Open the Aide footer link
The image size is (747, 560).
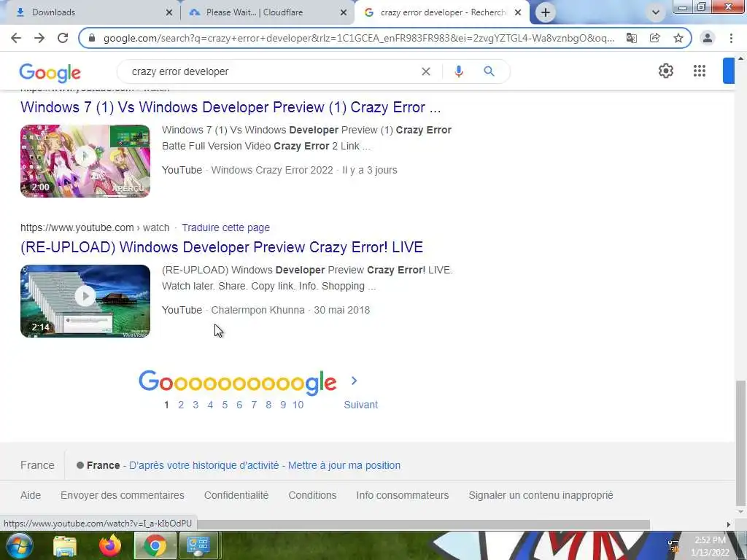point(31,495)
